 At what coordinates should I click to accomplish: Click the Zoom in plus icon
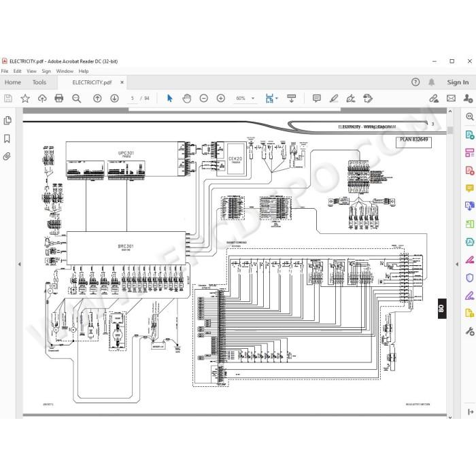pyautogui.click(x=221, y=99)
